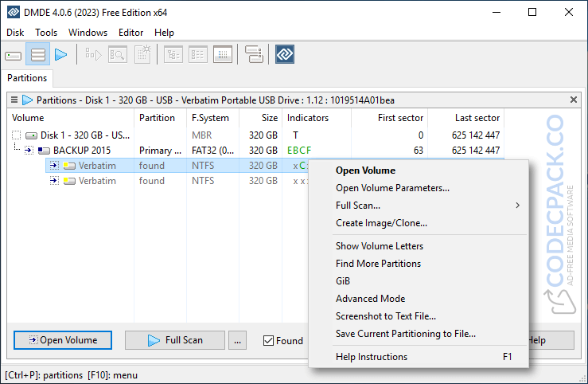Click the Indicators column header
The width and height of the screenshot is (588, 384).
point(317,118)
